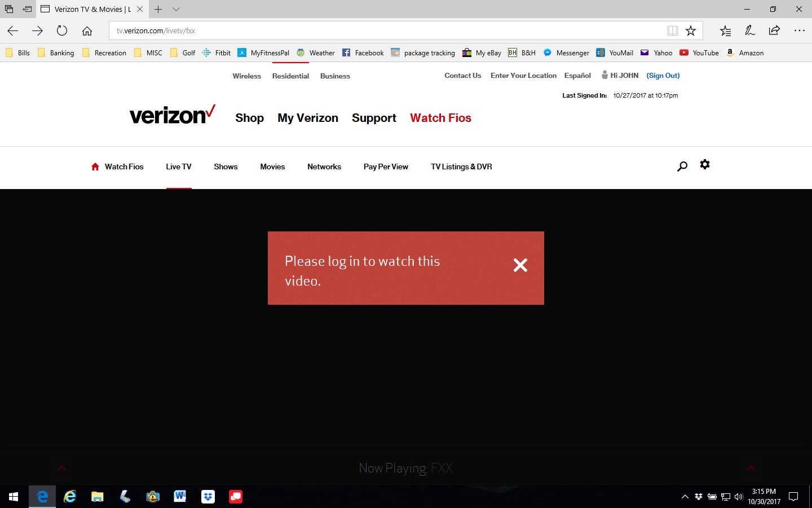Open the YouMail bookmark

615,52
